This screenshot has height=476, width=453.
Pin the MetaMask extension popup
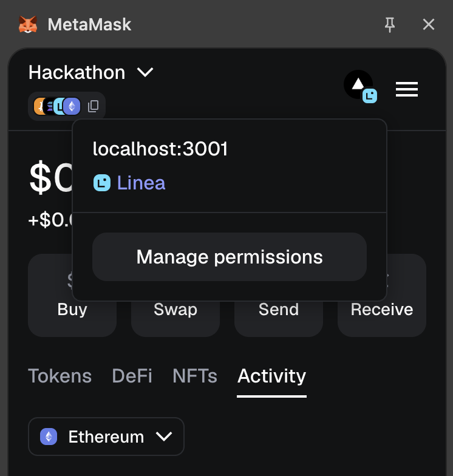[390, 24]
